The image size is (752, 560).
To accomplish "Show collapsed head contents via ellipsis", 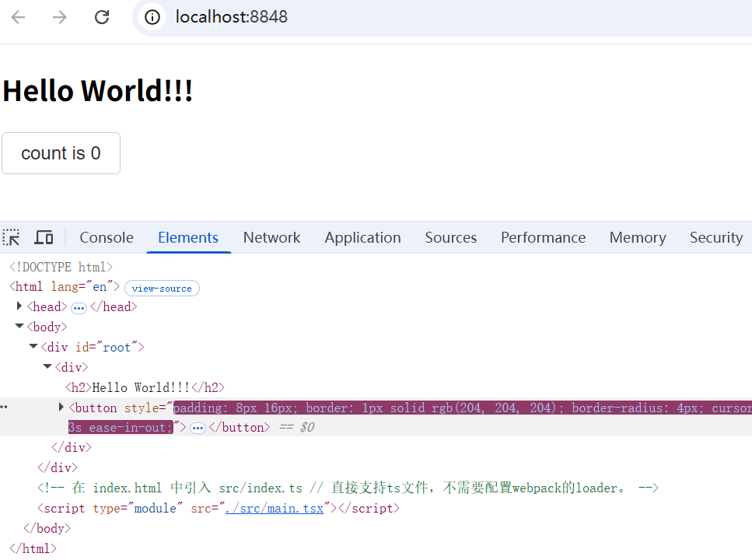I will 79,307.
